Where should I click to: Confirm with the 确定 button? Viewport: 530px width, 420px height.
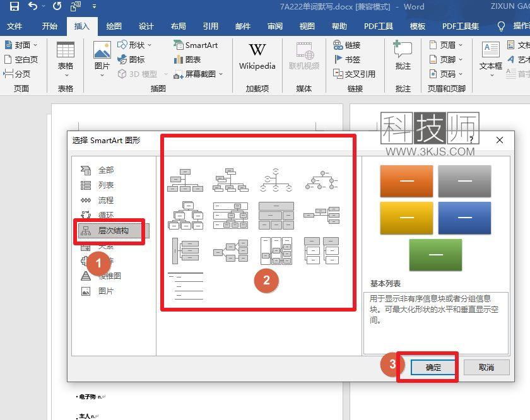click(x=433, y=367)
